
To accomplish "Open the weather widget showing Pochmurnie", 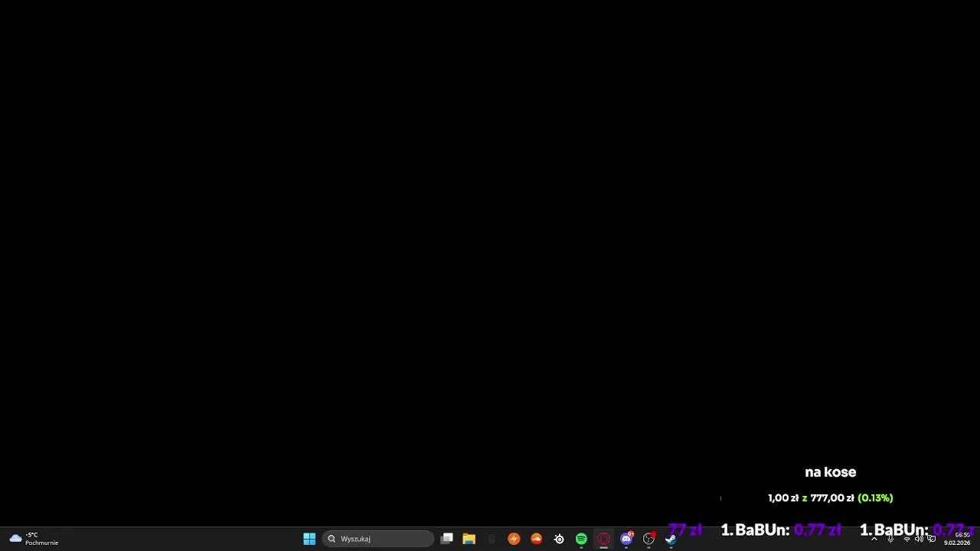I will 34,539.
